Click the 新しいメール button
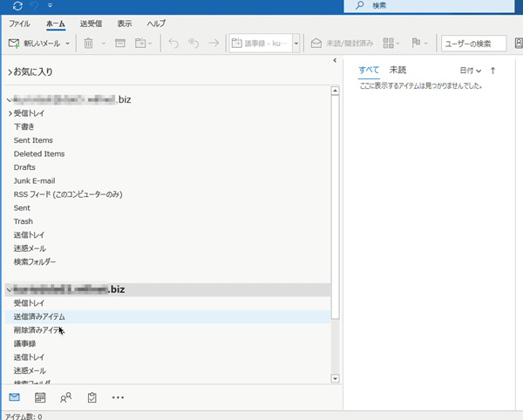 [x=34, y=44]
